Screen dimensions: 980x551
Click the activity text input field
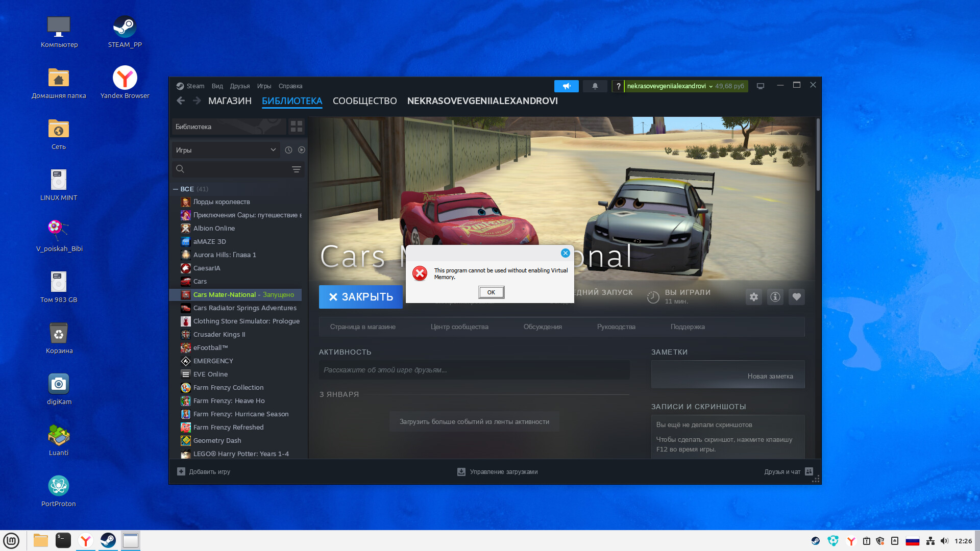point(474,370)
